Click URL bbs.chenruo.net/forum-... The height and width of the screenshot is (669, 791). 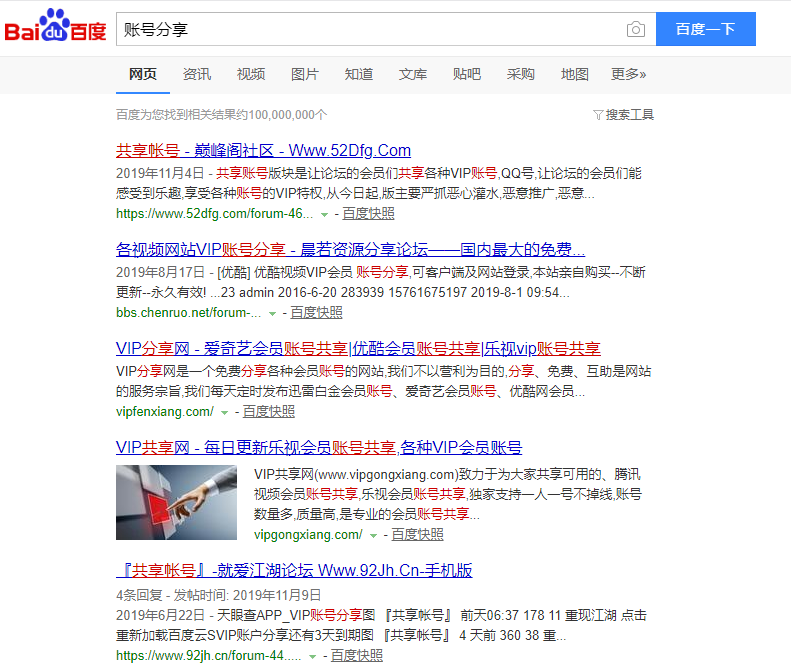coord(189,313)
